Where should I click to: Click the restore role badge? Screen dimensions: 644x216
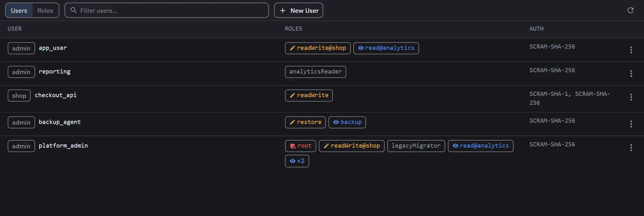tap(305, 122)
